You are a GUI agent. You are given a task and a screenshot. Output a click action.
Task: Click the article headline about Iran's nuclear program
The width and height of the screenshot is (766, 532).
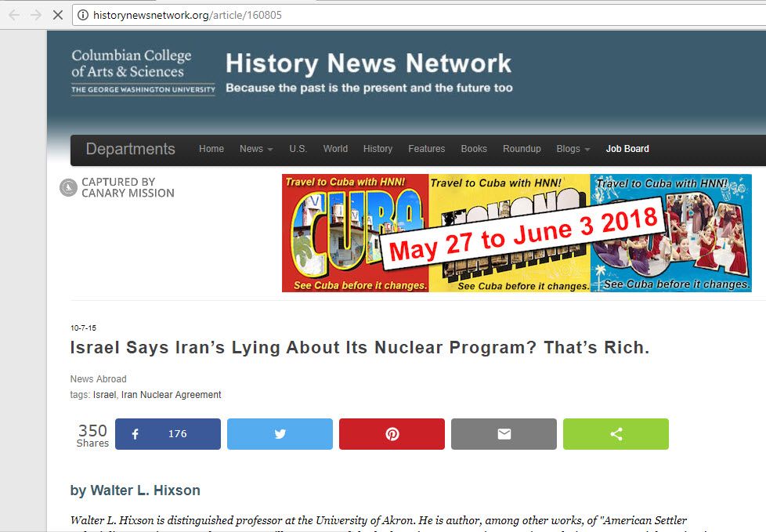coord(360,348)
